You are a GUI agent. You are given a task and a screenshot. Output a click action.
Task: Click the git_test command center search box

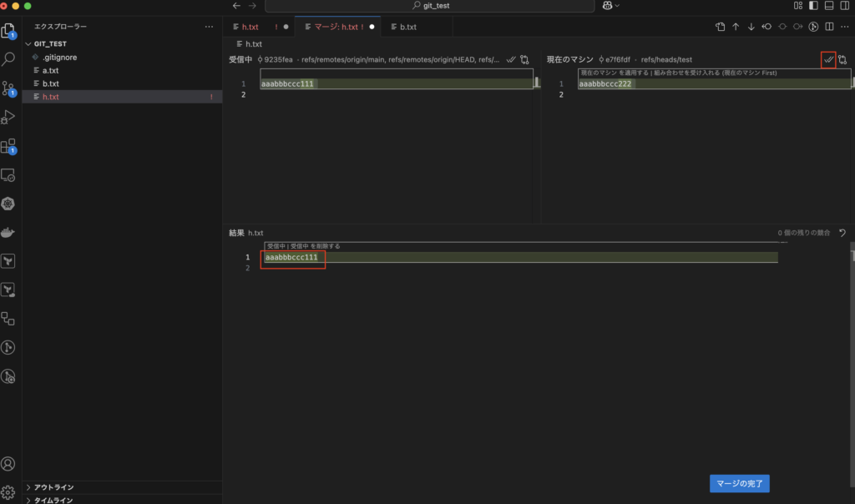(x=430, y=6)
